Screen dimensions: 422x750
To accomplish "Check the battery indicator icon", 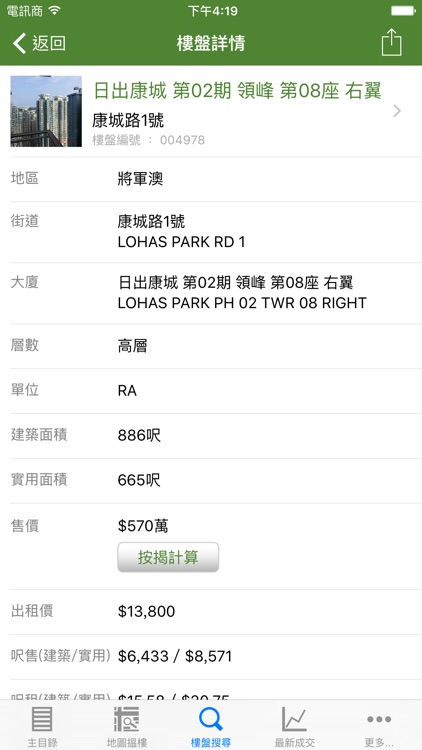I will (402, 11).
